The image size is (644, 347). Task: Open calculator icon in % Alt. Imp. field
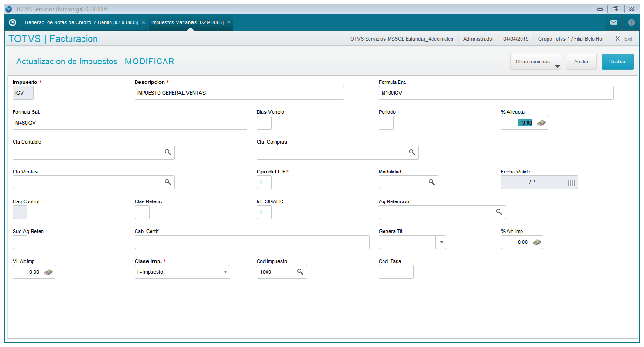pos(537,242)
